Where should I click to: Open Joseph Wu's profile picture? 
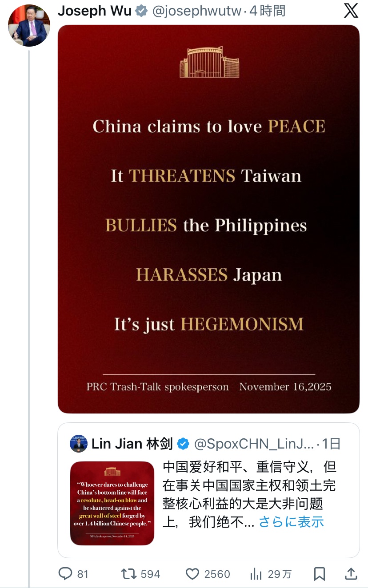click(29, 25)
